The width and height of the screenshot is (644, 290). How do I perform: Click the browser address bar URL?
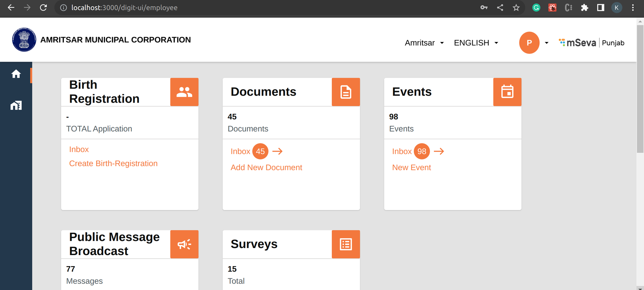pyautogui.click(x=124, y=8)
